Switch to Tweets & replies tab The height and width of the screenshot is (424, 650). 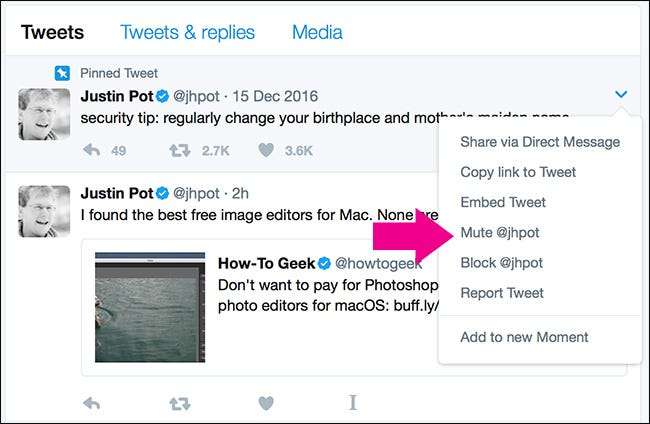(x=187, y=32)
